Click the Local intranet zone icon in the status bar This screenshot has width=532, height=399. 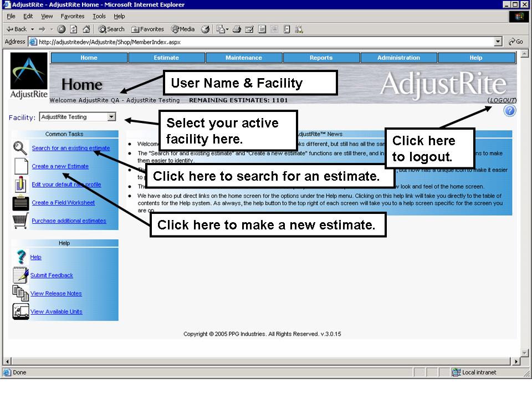pos(456,372)
